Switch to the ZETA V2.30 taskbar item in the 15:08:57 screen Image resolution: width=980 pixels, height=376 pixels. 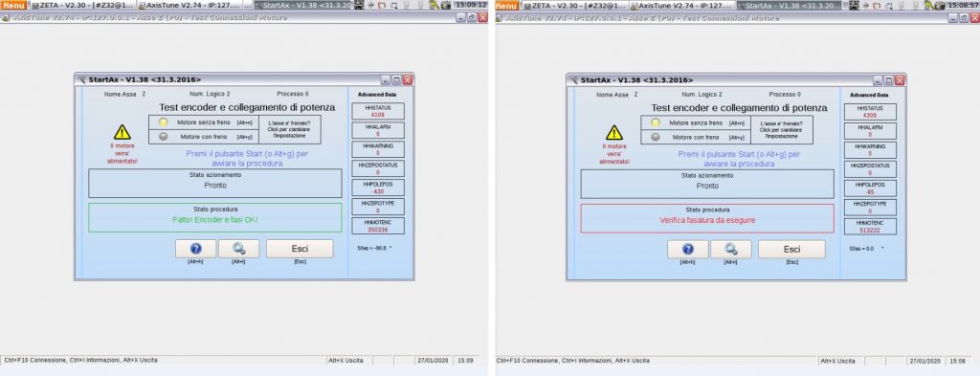coord(575,5)
